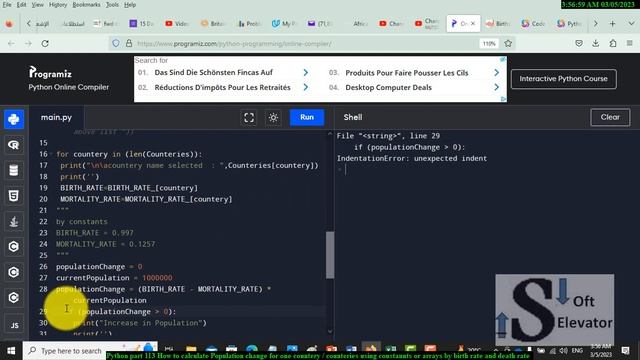Open the Tools menu

click(112, 5)
